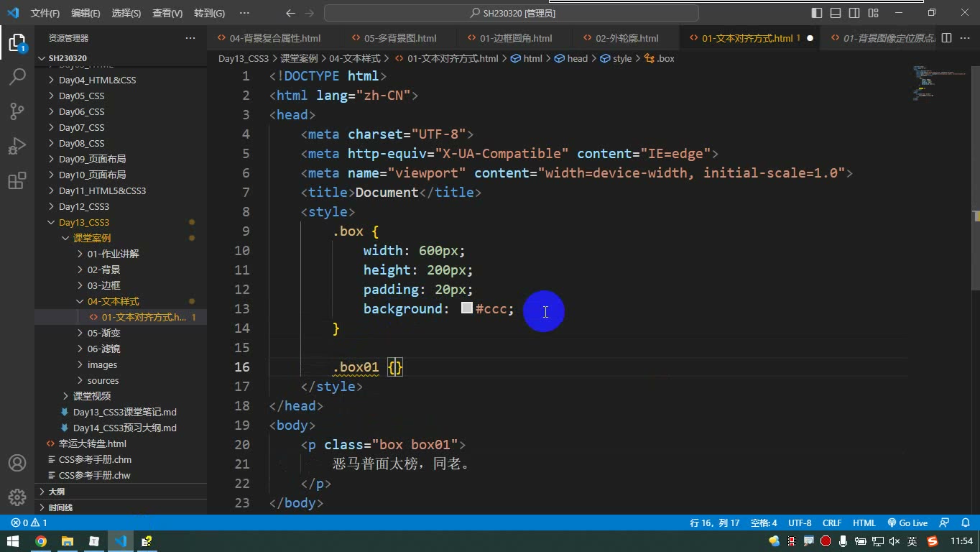Expand the 时间线 timeline section
Screen dimensions: 980x552
pyautogui.click(x=121, y=507)
